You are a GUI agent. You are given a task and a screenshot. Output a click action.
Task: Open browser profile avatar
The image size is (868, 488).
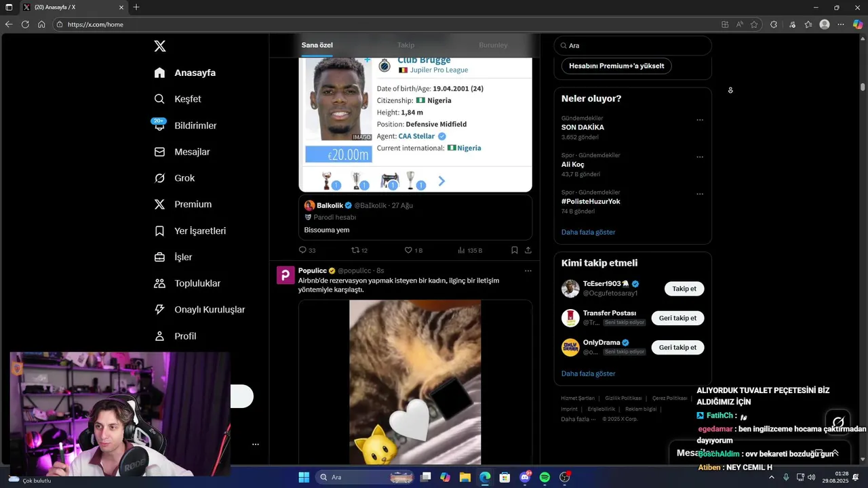[825, 24]
